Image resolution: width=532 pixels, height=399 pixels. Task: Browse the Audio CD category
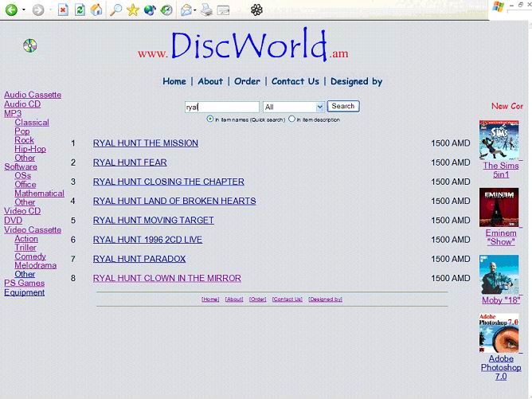coord(22,104)
